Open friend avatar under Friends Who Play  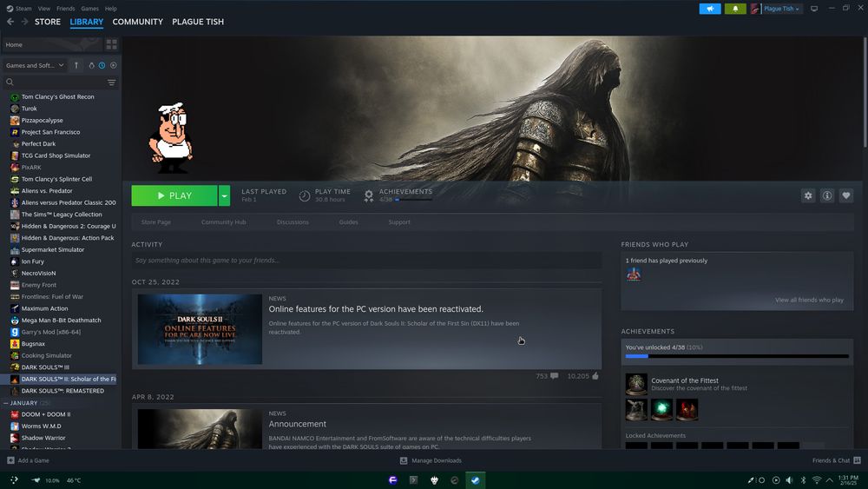634,274
